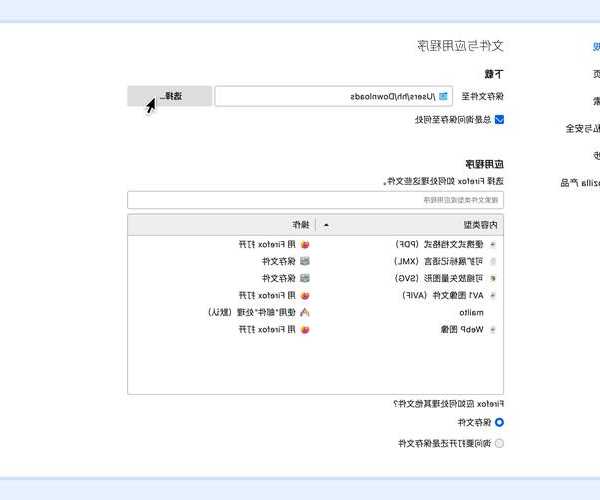Image resolution: width=600 pixels, height=500 pixels.
Task: Click the 选择... button for the download folder
Action: click(x=170, y=96)
